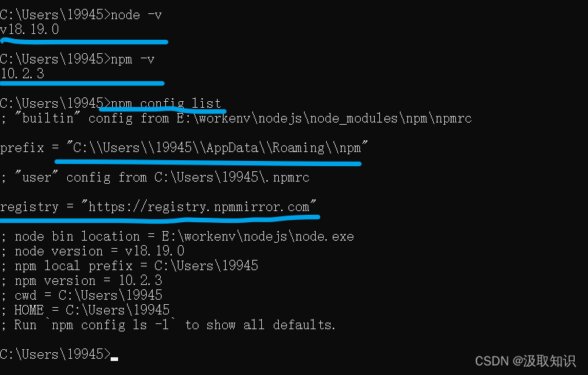Click the cwd = C:\Users\19945 line
The image size is (588, 375).
81,295
